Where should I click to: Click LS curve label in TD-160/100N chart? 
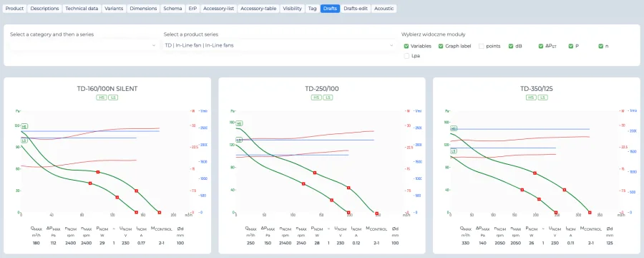coord(24,140)
